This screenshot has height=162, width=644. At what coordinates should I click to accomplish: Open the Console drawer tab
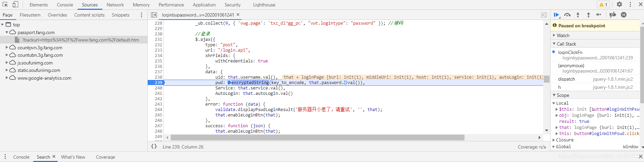21,157
